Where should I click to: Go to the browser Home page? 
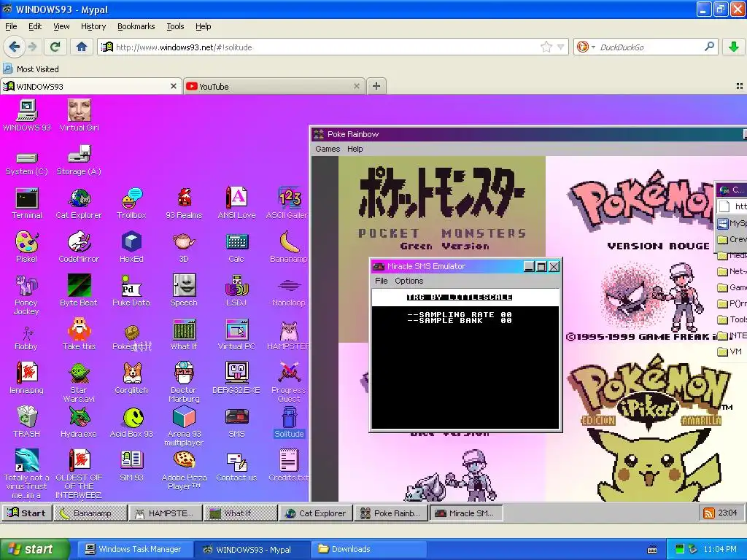82,47
